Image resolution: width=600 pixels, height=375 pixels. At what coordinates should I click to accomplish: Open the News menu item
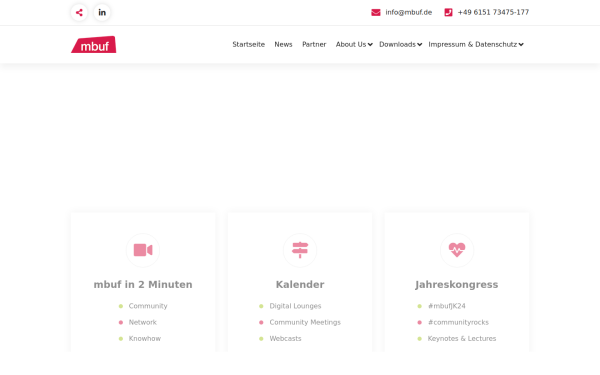click(284, 44)
